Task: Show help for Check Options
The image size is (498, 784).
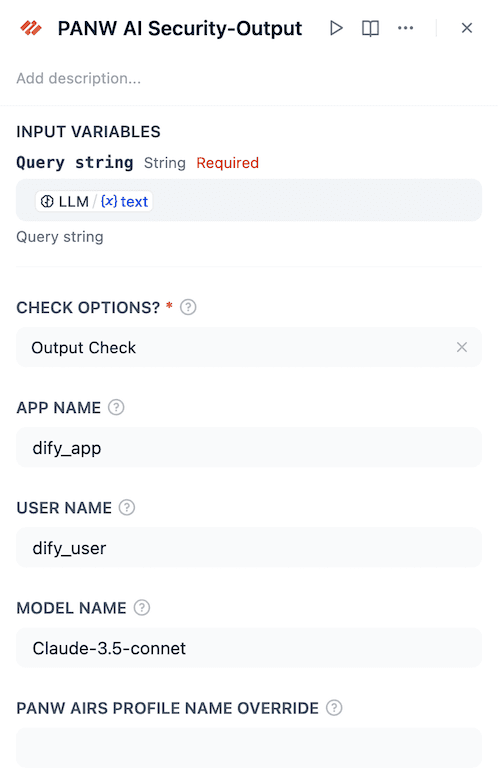Action: [188, 307]
